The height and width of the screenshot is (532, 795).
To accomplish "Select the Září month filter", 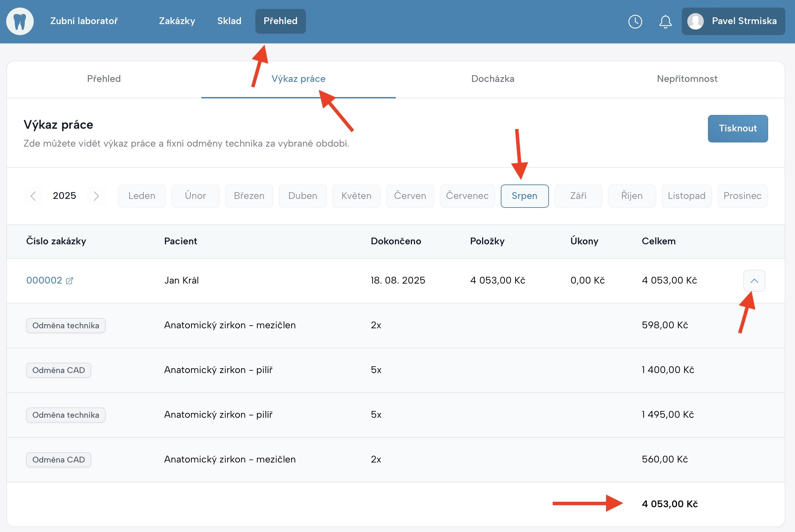I will [578, 196].
